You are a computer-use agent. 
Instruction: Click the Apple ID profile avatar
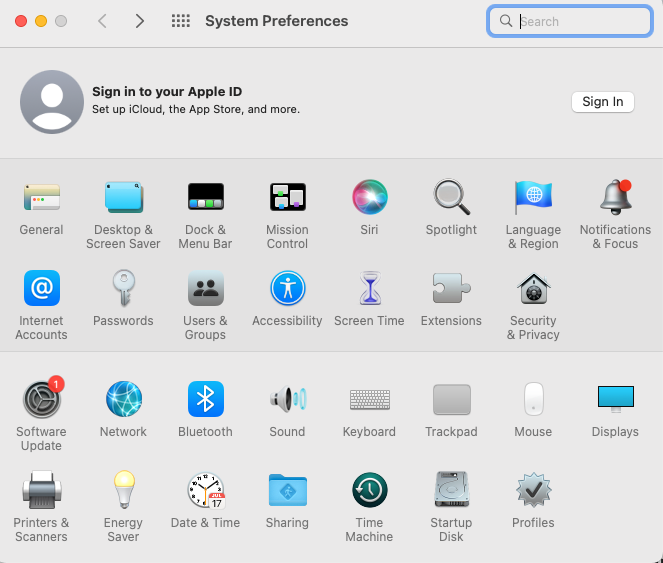point(52,102)
